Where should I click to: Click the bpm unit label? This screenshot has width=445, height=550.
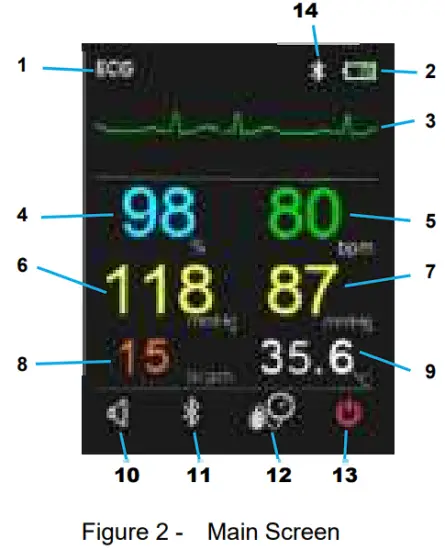point(354,249)
